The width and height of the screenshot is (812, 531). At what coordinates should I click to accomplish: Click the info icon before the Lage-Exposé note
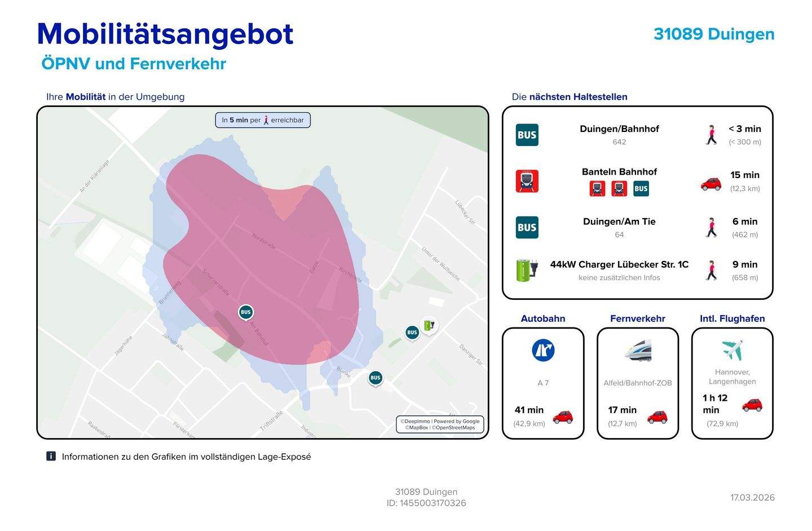click(51, 456)
